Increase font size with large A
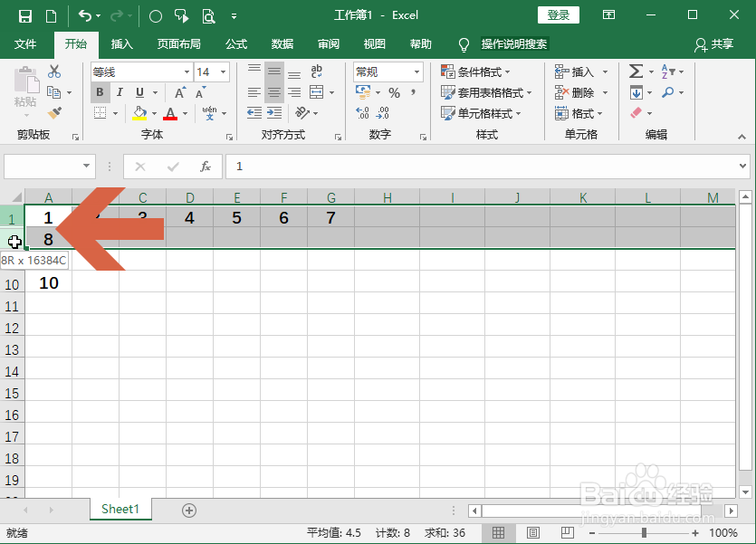756x544 pixels. click(180, 92)
